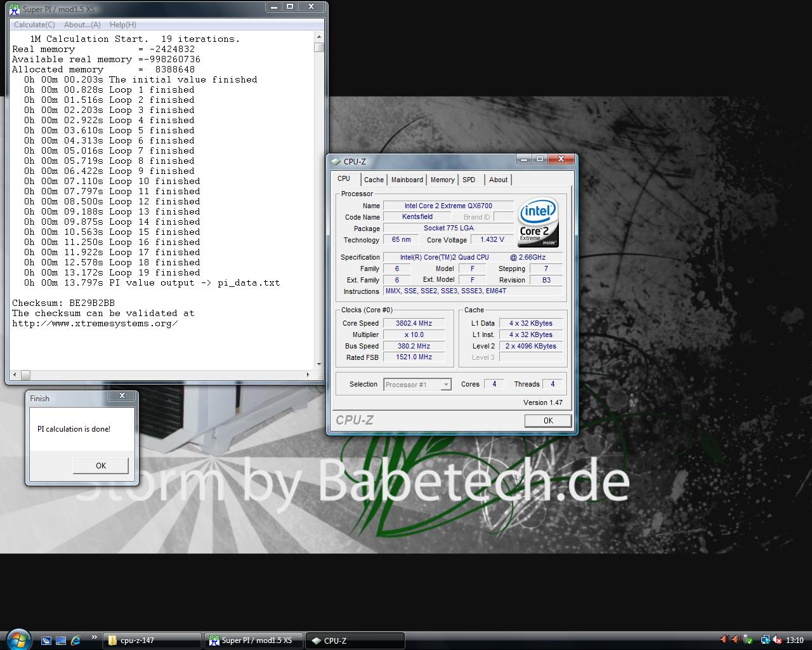Click the 'Version 1.47' label in CPU-Z

pos(542,402)
